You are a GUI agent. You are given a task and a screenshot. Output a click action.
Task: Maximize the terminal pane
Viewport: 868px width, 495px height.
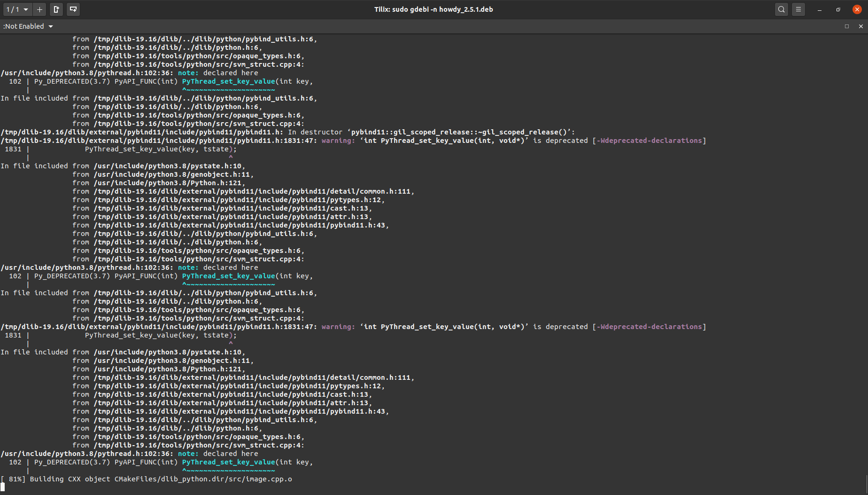pyautogui.click(x=847, y=26)
